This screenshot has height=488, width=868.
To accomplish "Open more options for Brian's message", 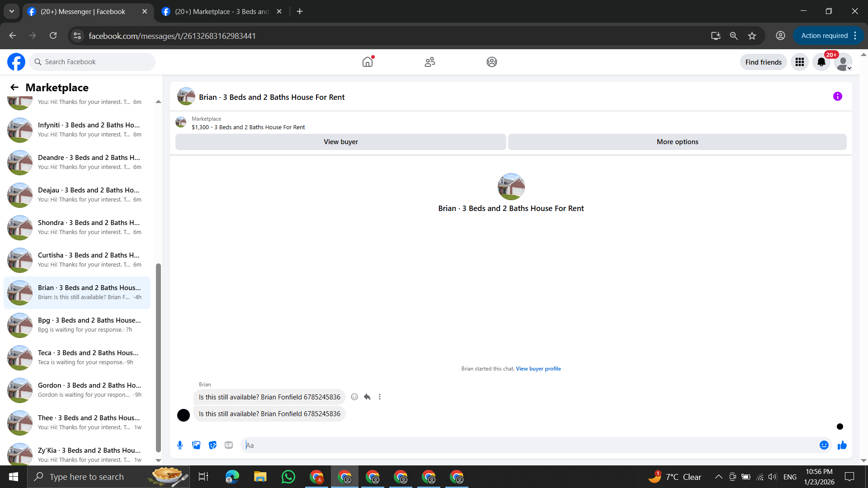I will [x=380, y=397].
